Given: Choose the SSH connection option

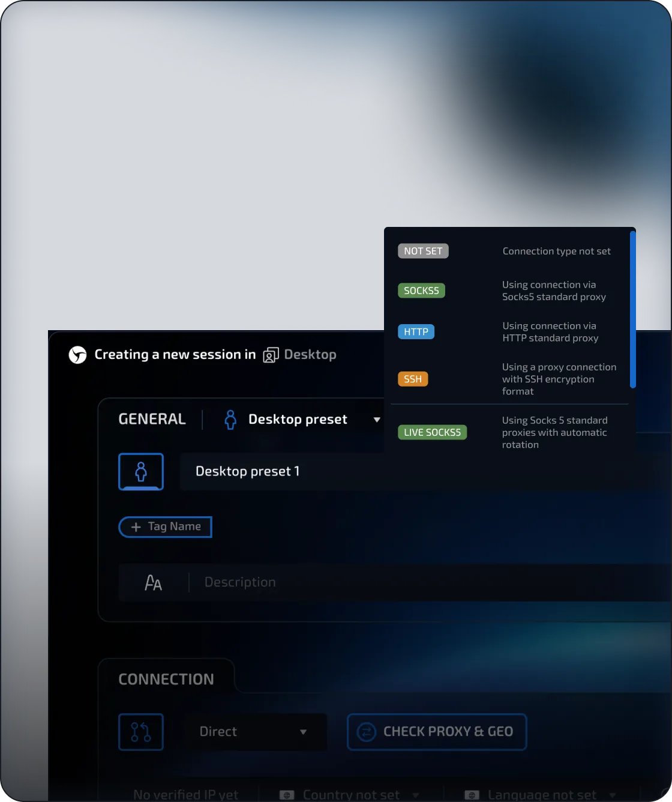Looking at the screenshot, I should (x=413, y=379).
